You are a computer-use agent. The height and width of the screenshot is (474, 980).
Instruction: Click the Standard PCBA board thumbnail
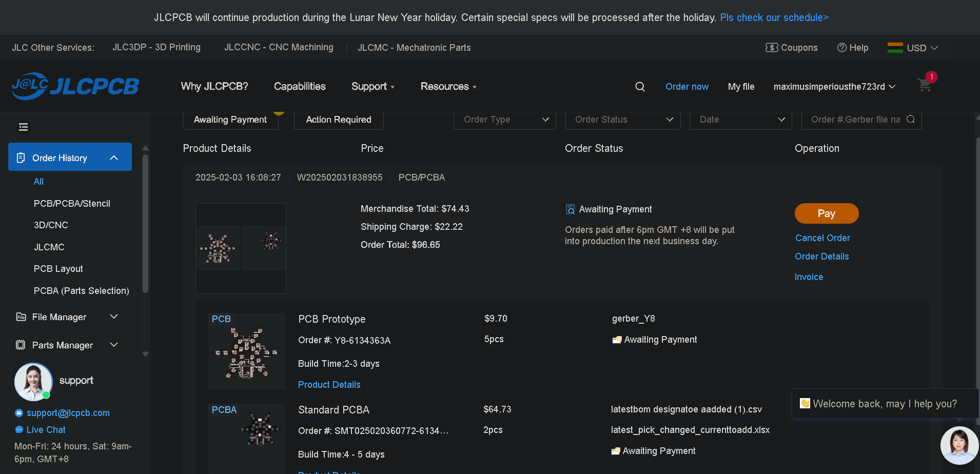coord(247,439)
